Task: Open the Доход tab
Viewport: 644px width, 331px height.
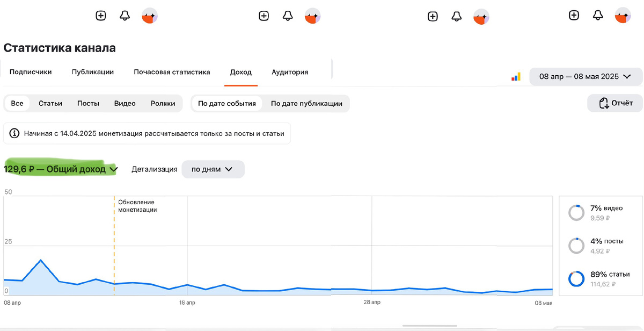Action: [x=241, y=72]
